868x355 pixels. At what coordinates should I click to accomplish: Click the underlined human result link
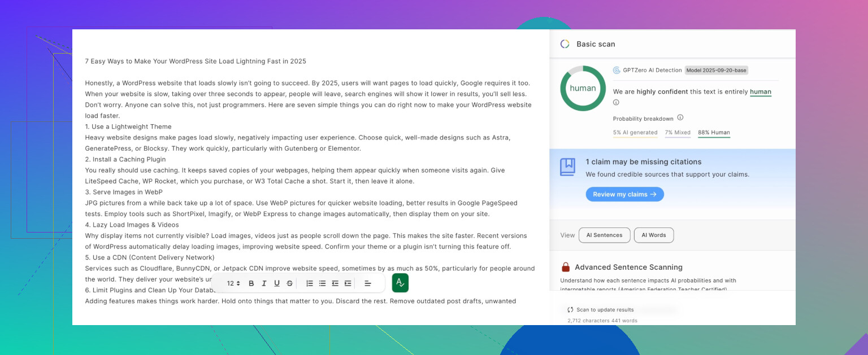pyautogui.click(x=760, y=91)
